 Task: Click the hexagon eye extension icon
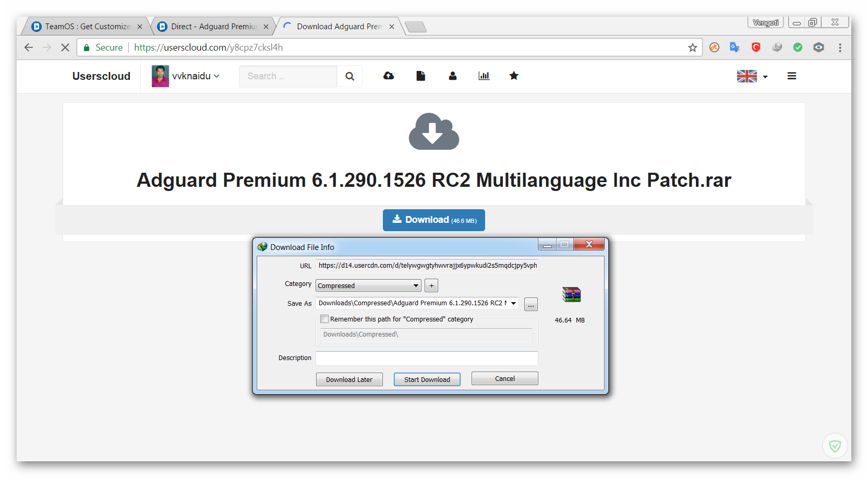click(x=819, y=47)
